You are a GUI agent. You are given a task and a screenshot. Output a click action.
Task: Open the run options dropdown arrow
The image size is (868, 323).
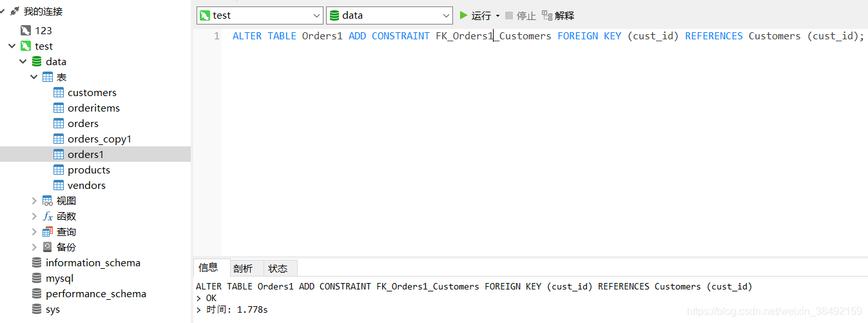[x=497, y=15]
